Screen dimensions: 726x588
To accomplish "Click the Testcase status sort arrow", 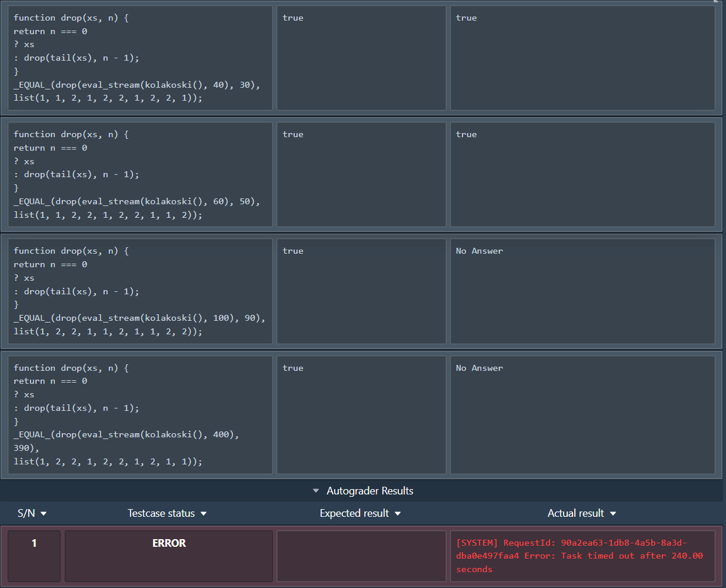I will tap(204, 514).
